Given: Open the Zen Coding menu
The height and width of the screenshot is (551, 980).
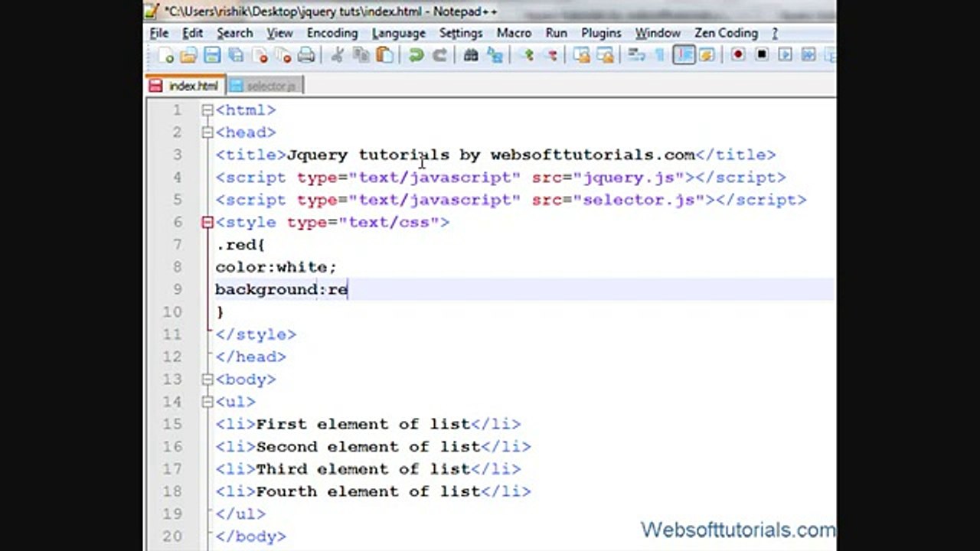Looking at the screenshot, I should tap(726, 33).
